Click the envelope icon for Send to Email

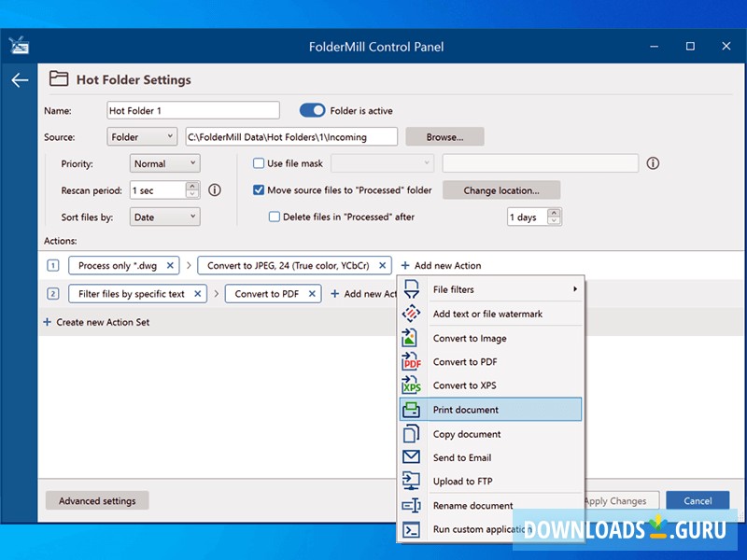click(x=411, y=456)
